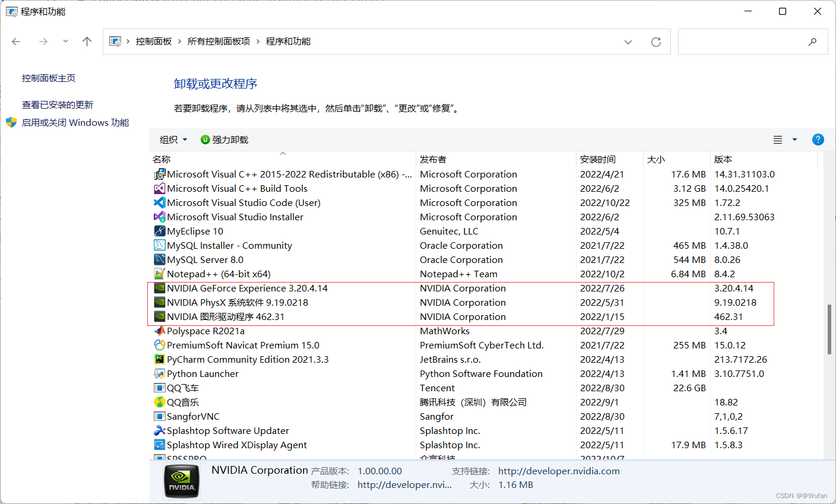836x504 pixels.
Task: Click Genuitec, LLC publisher cell
Action: (449, 232)
